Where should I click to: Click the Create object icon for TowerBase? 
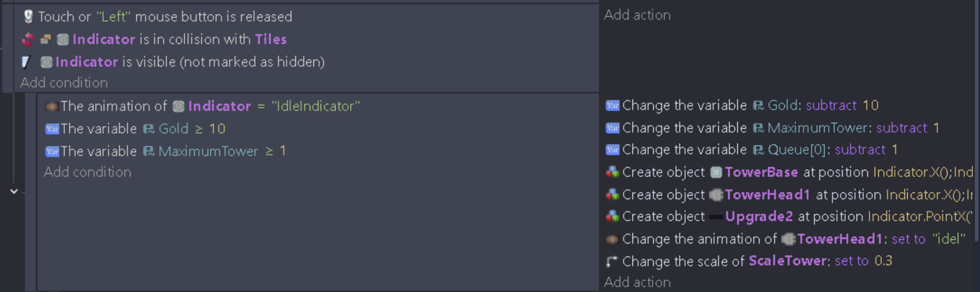(612, 172)
